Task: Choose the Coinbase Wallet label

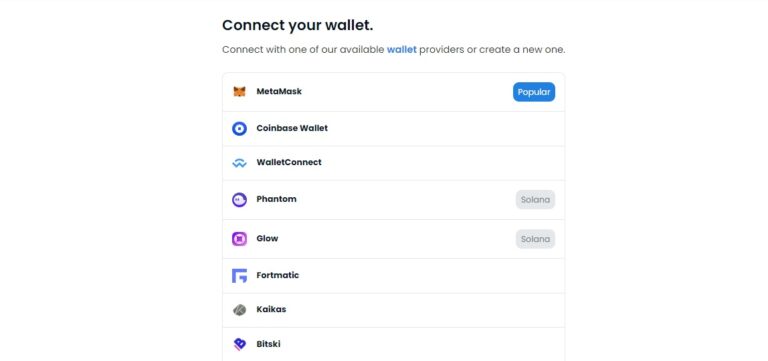Action: click(292, 128)
